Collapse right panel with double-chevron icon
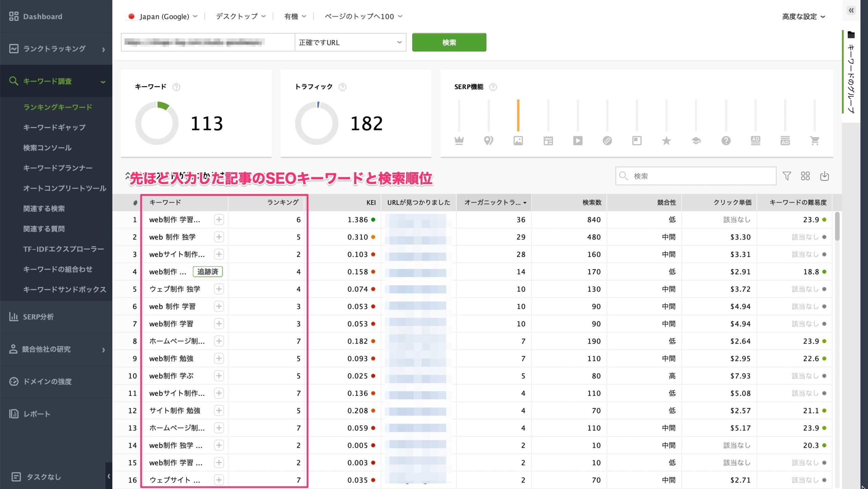Image resolution: width=868 pixels, height=489 pixels. pos(851,11)
